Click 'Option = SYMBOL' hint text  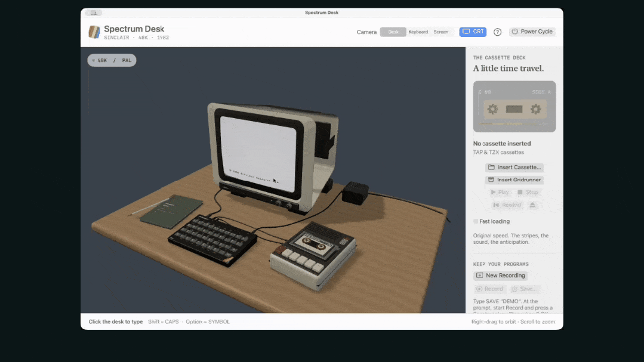click(x=208, y=322)
